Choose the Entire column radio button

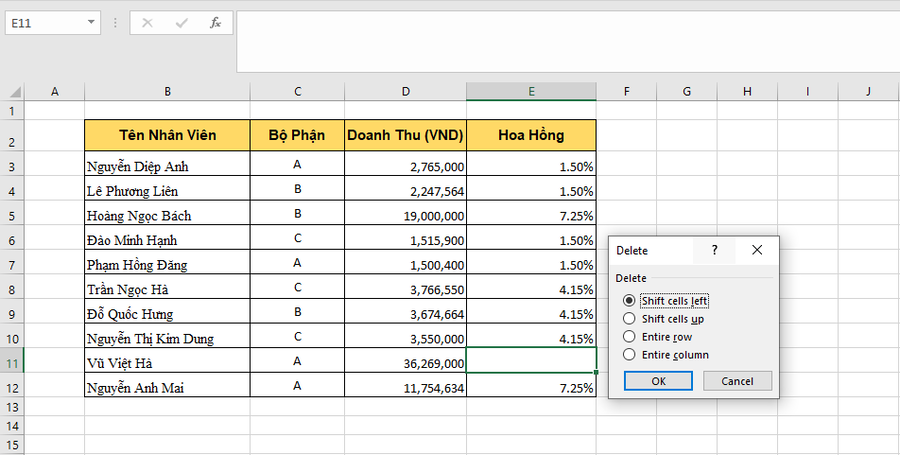[x=629, y=355]
